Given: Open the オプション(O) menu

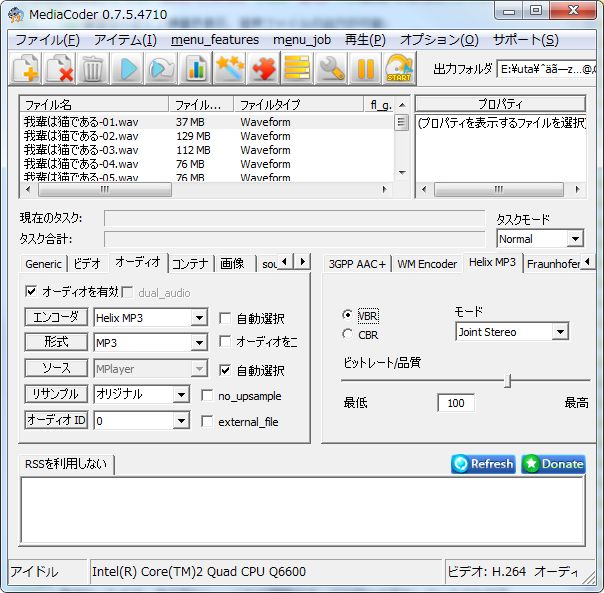Looking at the screenshot, I should 439,40.
